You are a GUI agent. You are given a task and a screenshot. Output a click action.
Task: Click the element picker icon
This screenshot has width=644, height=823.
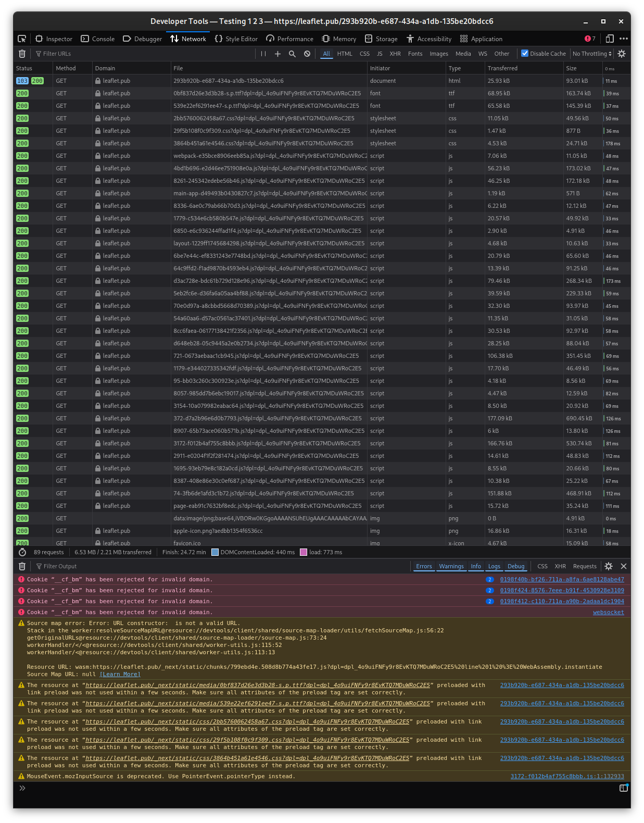[22, 39]
